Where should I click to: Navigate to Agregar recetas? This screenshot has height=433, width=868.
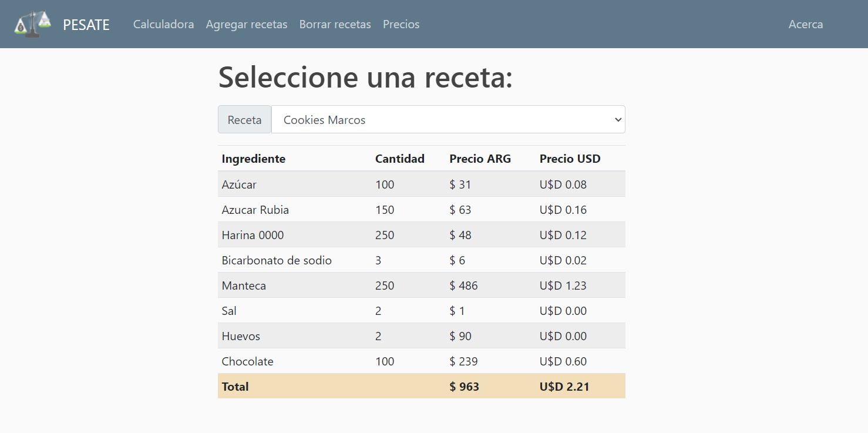(x=247, y=24)
